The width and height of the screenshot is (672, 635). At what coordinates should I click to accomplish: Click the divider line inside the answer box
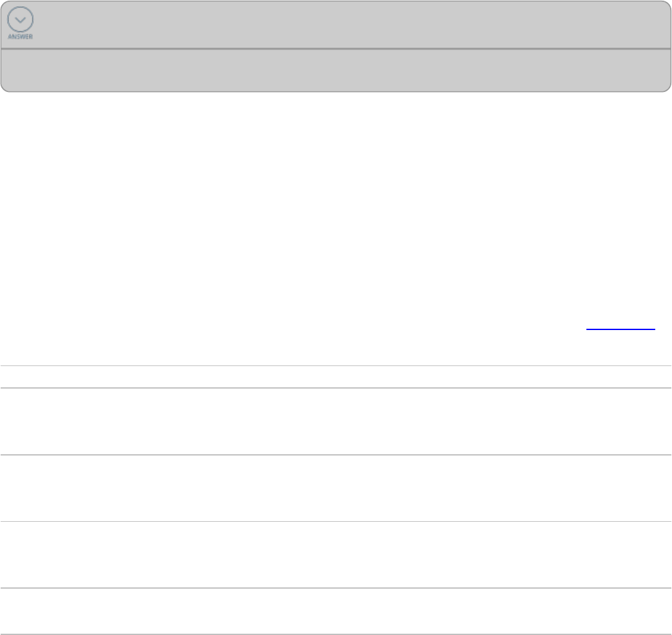tap(335, 48)
